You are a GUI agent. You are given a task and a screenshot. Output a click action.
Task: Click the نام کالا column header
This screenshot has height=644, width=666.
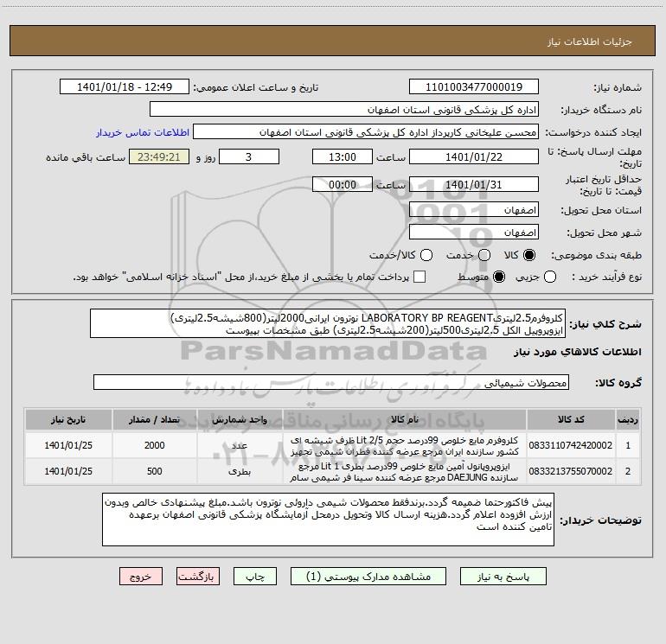(x=405, y=419)
